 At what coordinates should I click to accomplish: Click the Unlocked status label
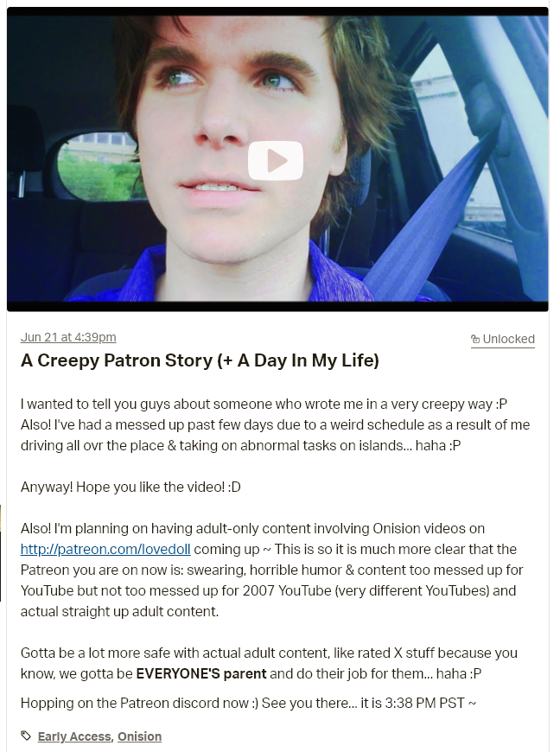[x=508, y=339]
